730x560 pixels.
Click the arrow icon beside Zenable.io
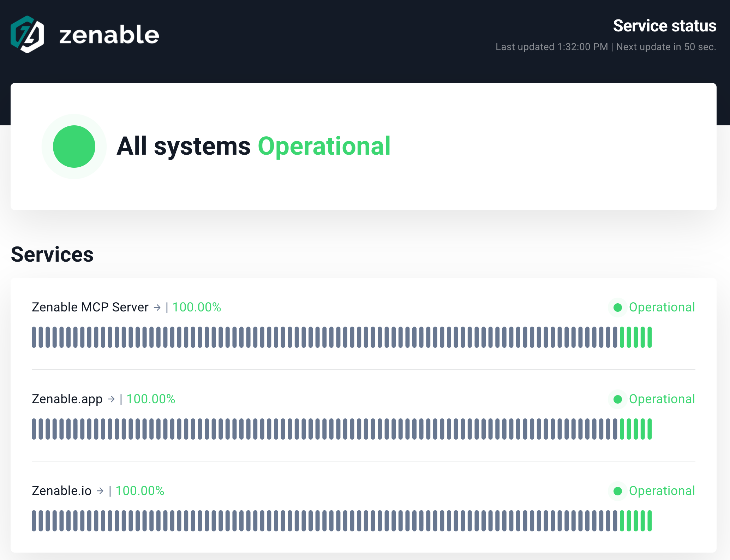point(100,491)
